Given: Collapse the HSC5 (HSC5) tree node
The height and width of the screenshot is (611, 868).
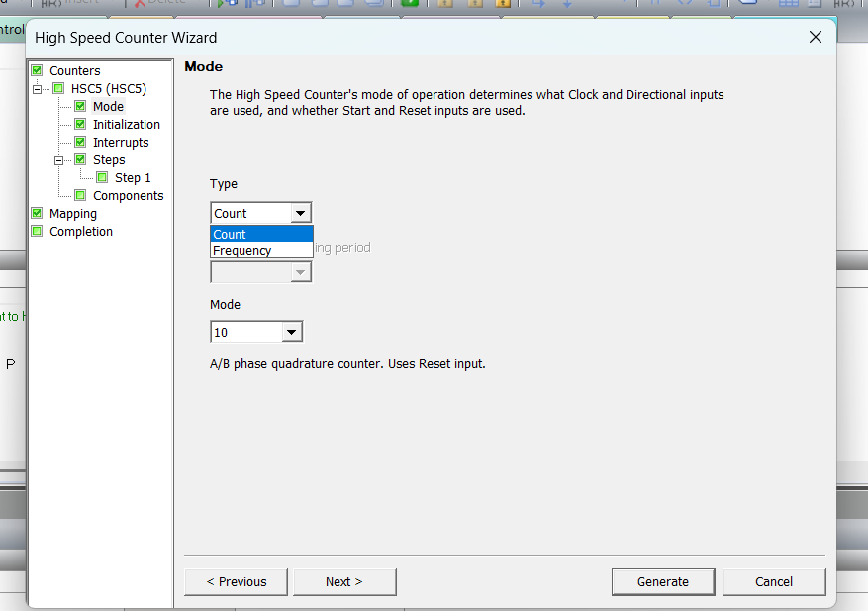Looking at the screenshot, I should point(38,89).
